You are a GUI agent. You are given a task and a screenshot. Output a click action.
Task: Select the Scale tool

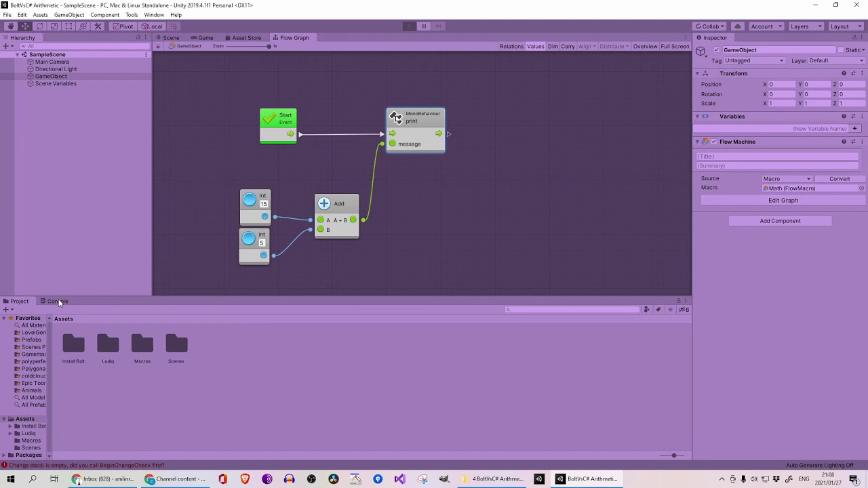click(54, 26)
